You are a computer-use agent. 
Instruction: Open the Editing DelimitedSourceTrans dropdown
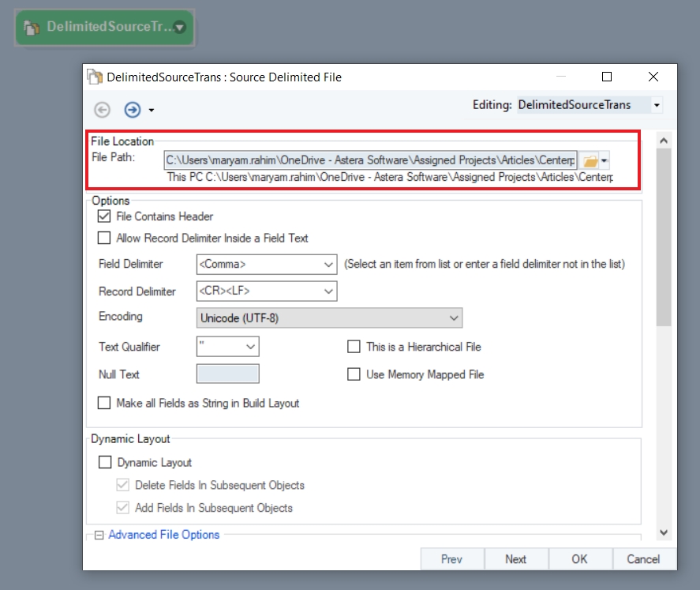click(656, 105)
